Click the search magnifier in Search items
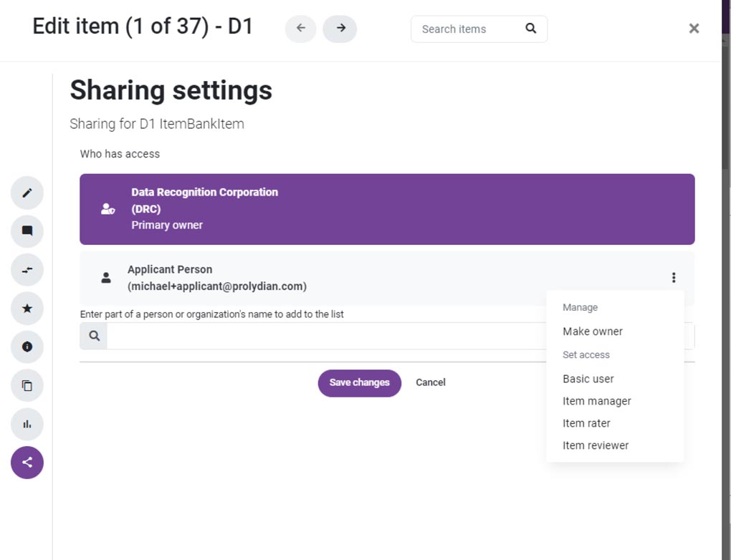The height and width of the screenshot is (560, 731). pos(530,29)
